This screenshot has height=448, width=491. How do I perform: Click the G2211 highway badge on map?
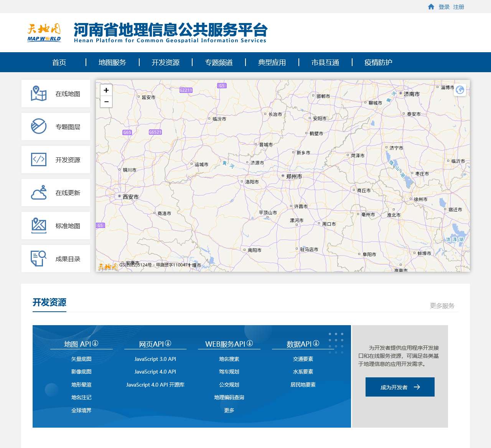(x=186, y=90)
